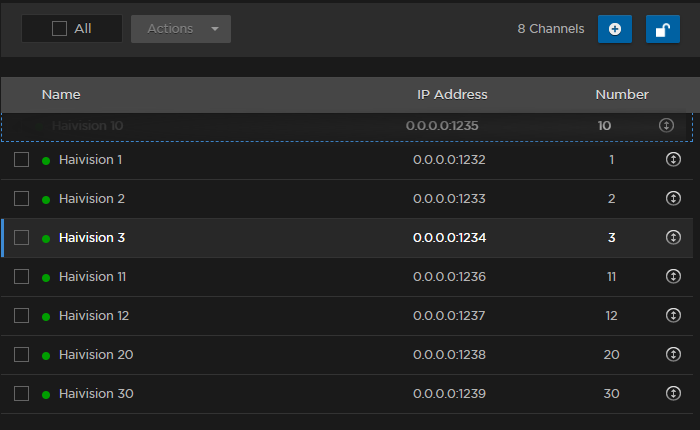Click reorder handle icon for Haivision 20

coord(673,355)
